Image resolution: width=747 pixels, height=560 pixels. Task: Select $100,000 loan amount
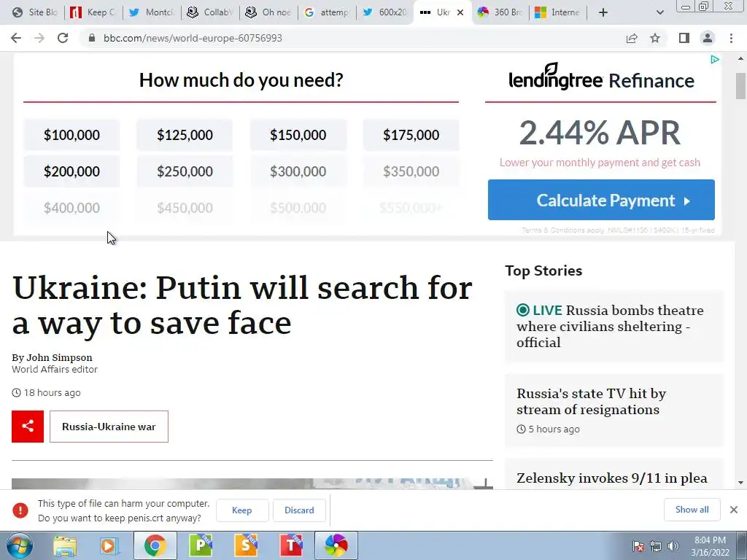[x=72, y=135]
